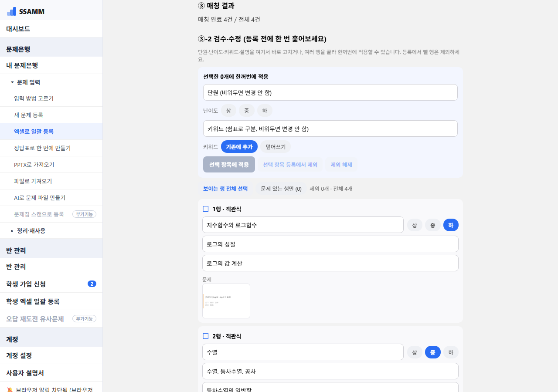Open 학생 가입 신청

51,284
